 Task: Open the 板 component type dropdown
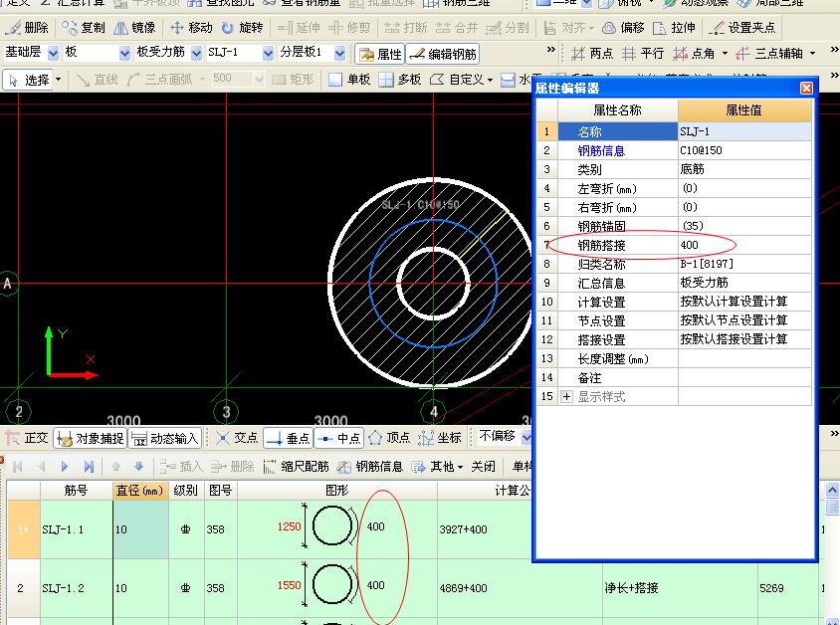124,53
